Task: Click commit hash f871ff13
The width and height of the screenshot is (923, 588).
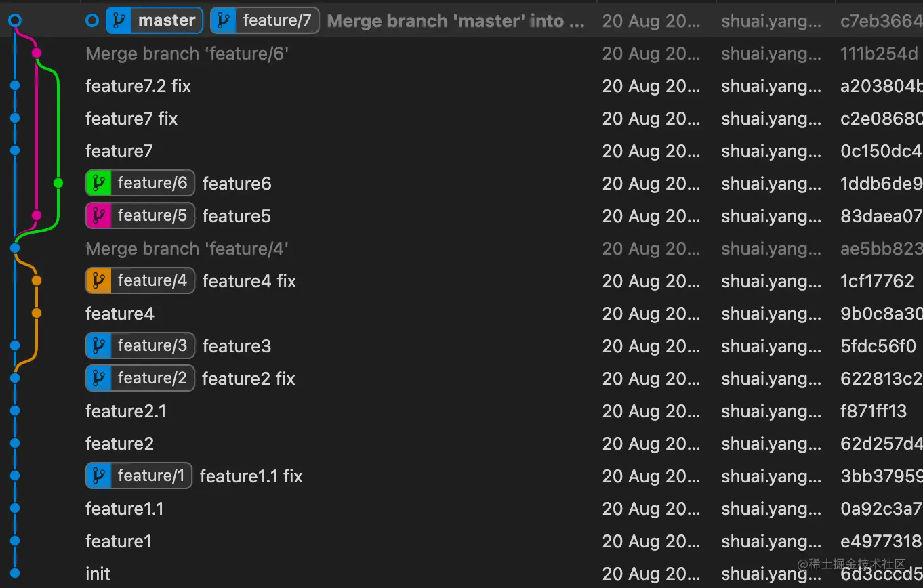Action: pyautogui.click(x=873, y=411)
